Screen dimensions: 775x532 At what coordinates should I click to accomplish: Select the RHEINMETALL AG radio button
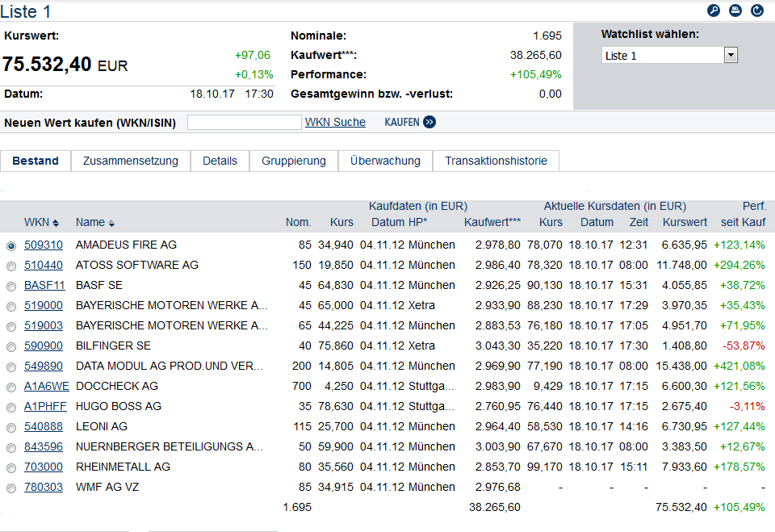tap(10, 467)
